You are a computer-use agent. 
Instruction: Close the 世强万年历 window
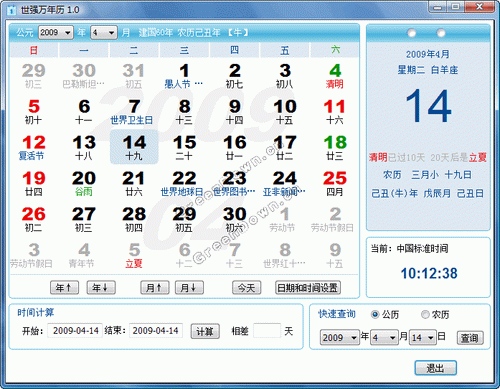(479, 7)
